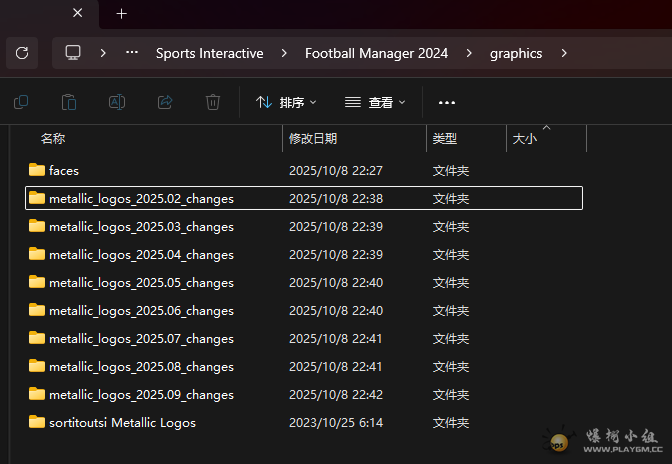
Task: Open the collapsed path ellipsis
Action: pyautogui.click(x=132, y=53)
